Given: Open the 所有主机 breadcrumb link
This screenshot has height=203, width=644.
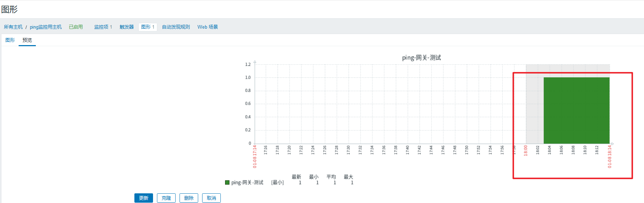Looking at the screenshot, I should [x=13, y=27].
